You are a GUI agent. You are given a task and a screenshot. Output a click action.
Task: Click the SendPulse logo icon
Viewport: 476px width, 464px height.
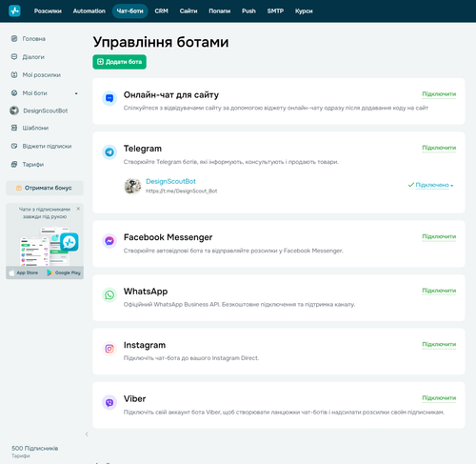[14, 10]
